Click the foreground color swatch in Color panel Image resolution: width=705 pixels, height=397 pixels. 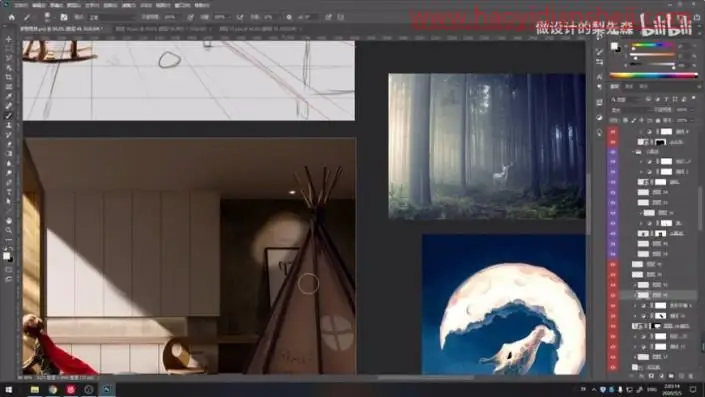(x=613, y=46)
